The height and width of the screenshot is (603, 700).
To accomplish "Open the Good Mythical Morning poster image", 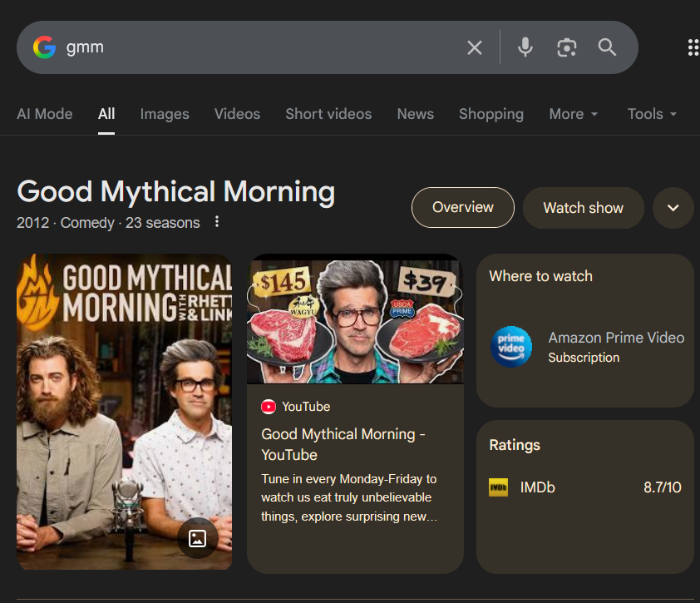I will (x=124, y=412).
